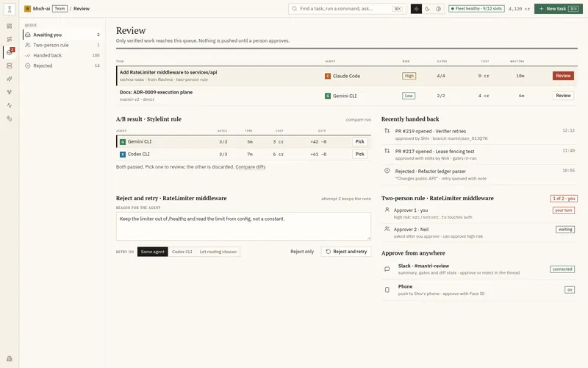Pick the Codex CLI result
The width and height of the screenshot is (588, 368).
click(359, 154)
